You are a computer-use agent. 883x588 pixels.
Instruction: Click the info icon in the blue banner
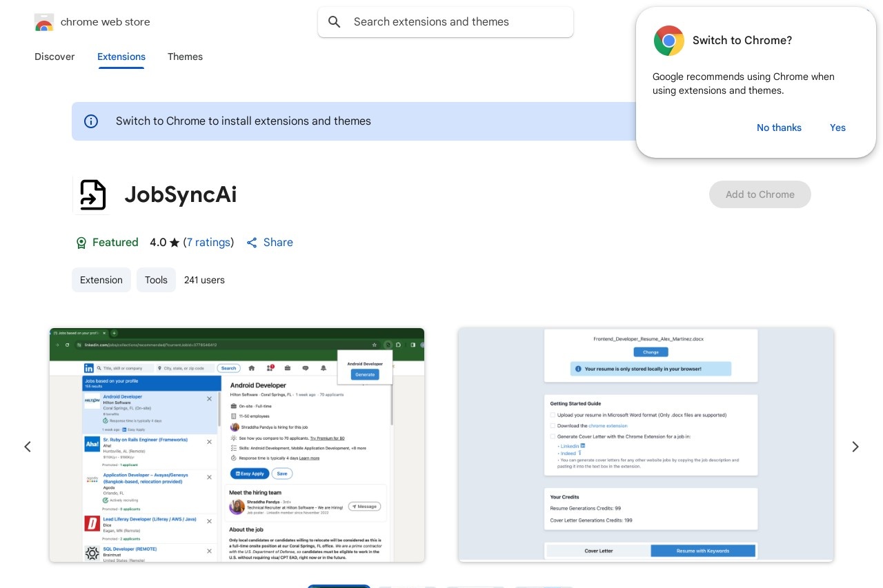(91, 121)
